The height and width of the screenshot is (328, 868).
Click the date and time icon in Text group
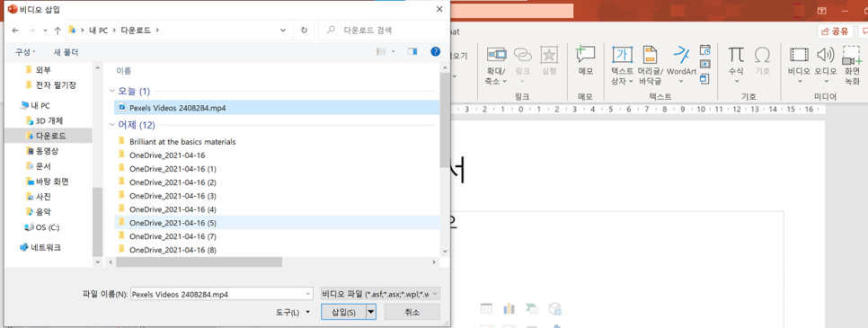(704, 50)
